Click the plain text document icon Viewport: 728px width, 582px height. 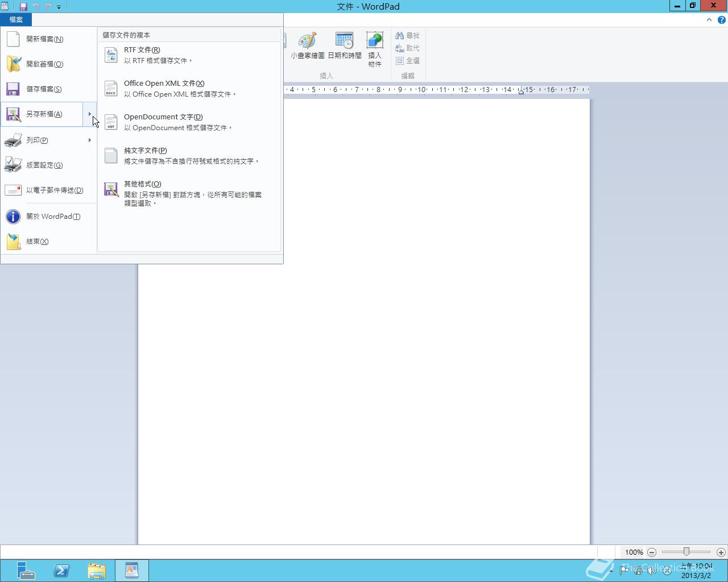pos(111,156)
